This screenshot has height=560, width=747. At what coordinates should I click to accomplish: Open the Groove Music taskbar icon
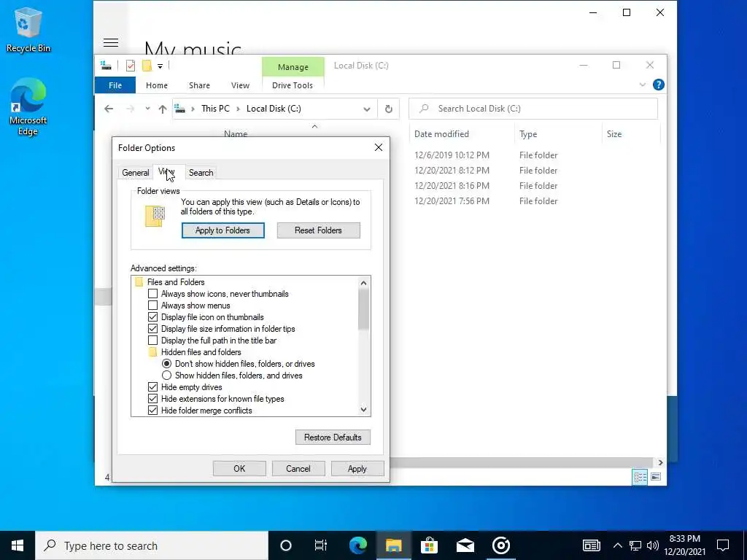tap(500, 545)
